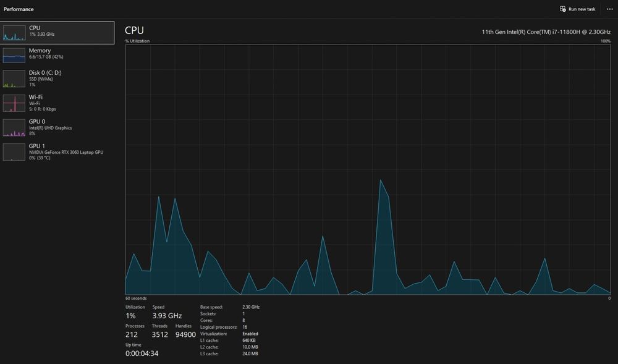Select GPU 0 Intel UHD Graphics
The image size is (618, 364).
(57, 127)
